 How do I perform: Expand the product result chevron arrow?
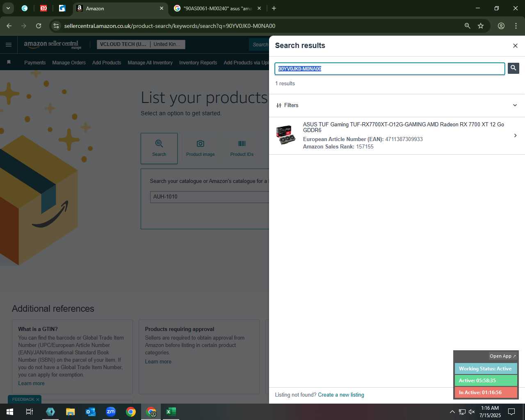coord(515,135)
